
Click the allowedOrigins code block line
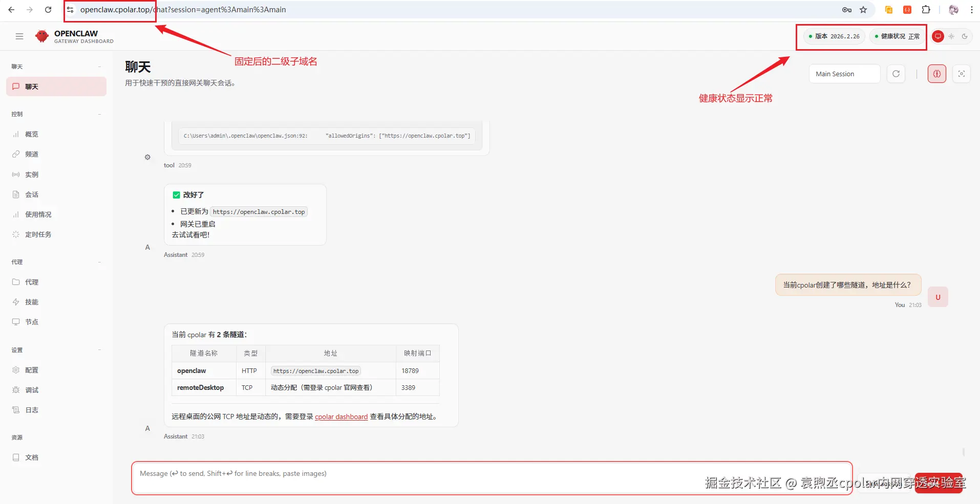pos(327,136)
